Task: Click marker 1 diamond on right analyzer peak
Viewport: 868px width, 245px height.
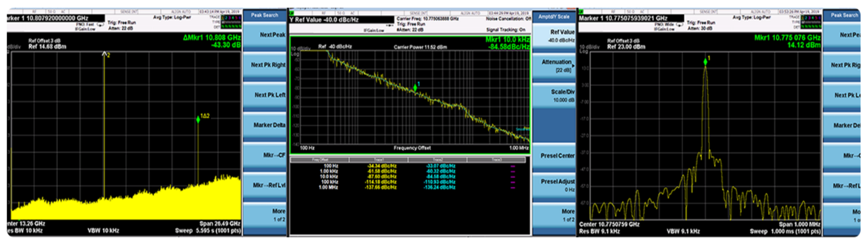Action: pyautogui.click(x=705, y=62)
